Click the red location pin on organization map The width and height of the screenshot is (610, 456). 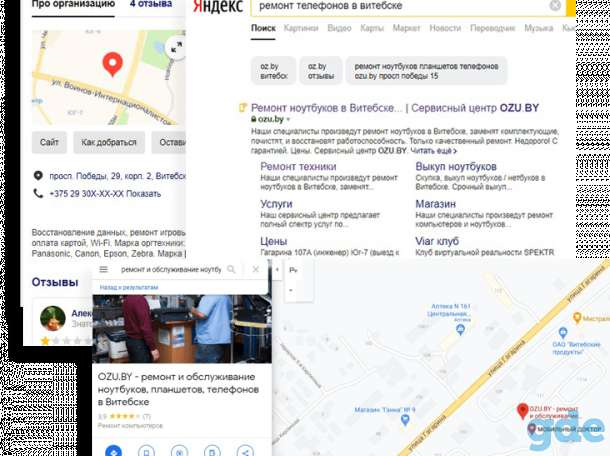click(112, 63)
